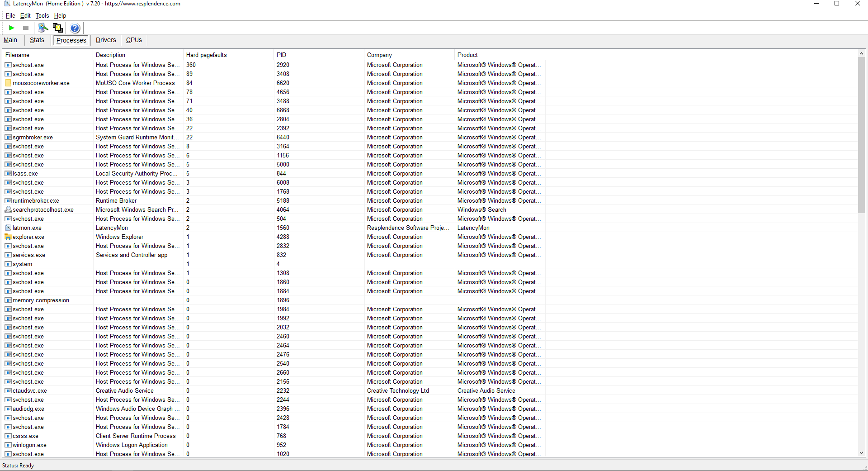Start monitoring with the green play button
Viewport: 868px width, 471px height.
click(11, 28)
